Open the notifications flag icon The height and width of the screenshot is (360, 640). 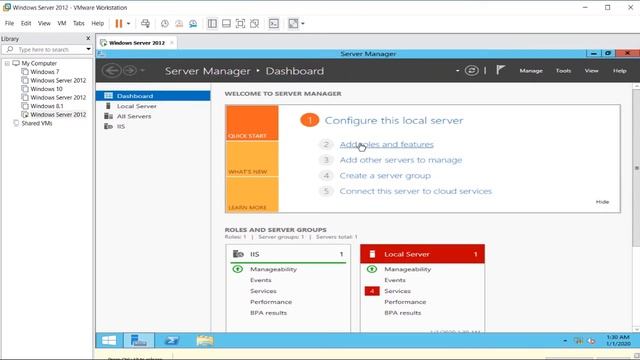pyautogui.click(x=500, y=70)
